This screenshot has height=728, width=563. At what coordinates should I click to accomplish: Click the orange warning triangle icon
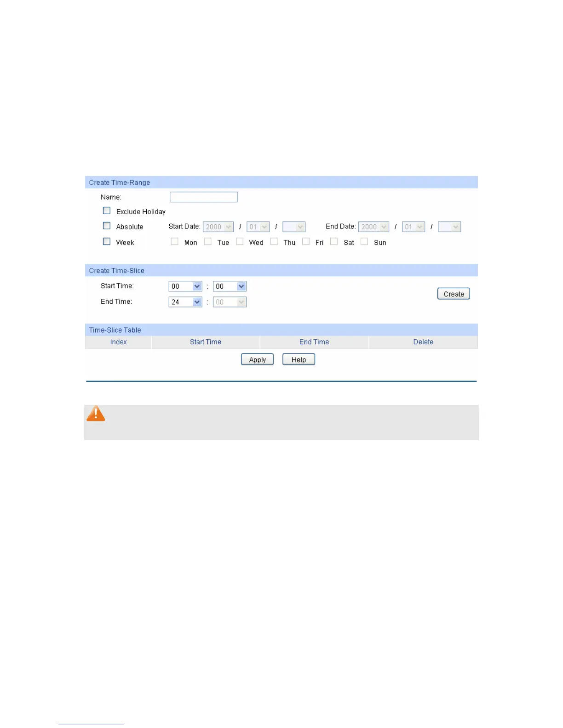point(96,413)
